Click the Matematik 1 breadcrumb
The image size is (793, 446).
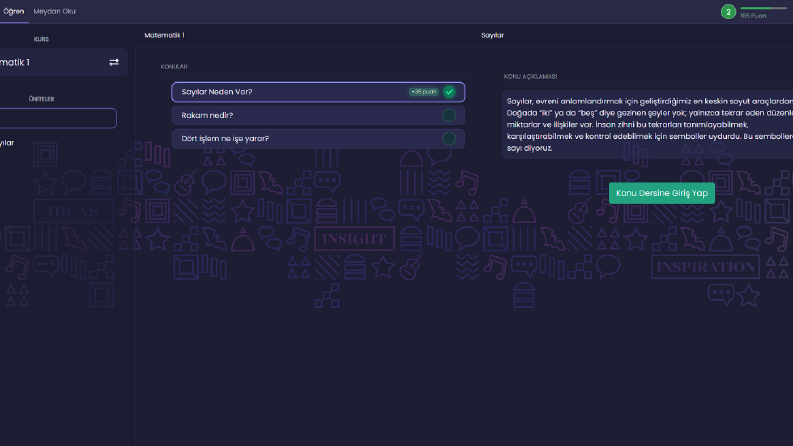tap(164, 35)
